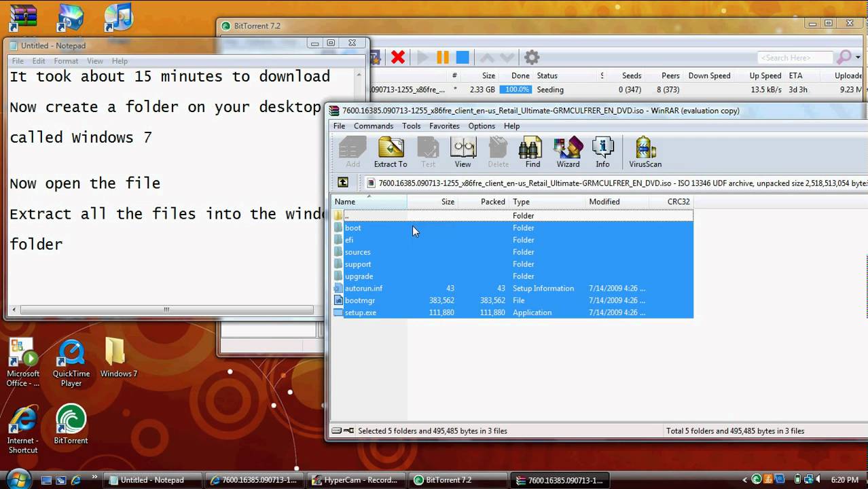Select setup.exe in WinRAR list

(513, 313)
